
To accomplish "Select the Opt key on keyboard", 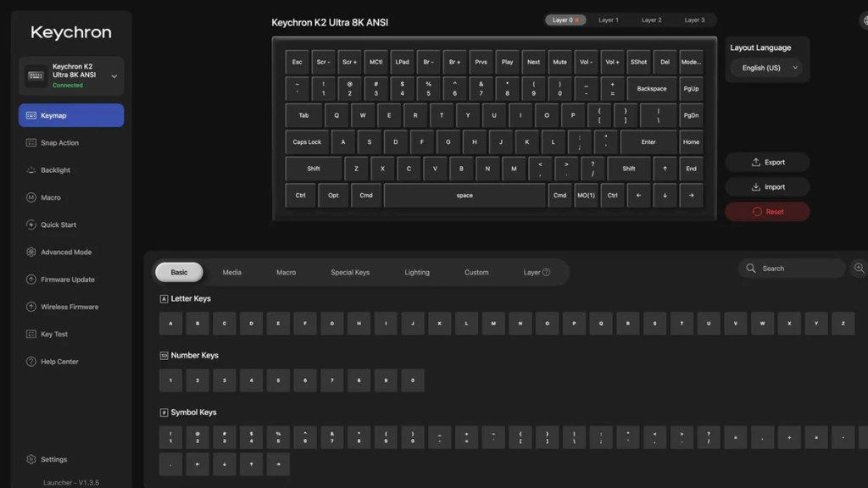I will 333,196.
